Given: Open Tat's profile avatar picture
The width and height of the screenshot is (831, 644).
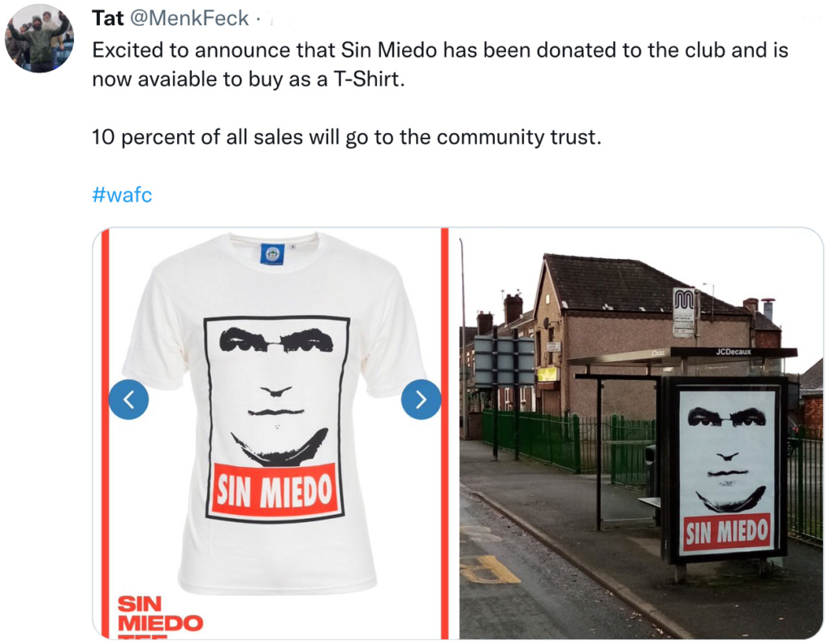Looking at the screenshot, I should (39, 38).
